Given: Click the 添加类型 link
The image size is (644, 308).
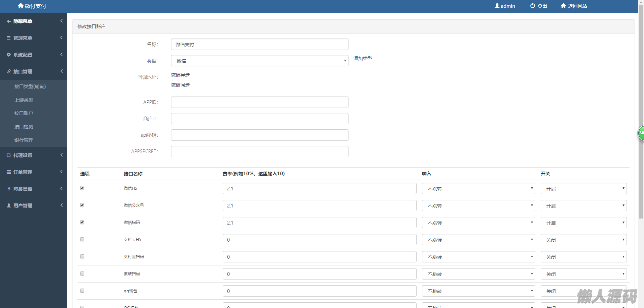Looking at the screenshot, I should coord(363,58).
